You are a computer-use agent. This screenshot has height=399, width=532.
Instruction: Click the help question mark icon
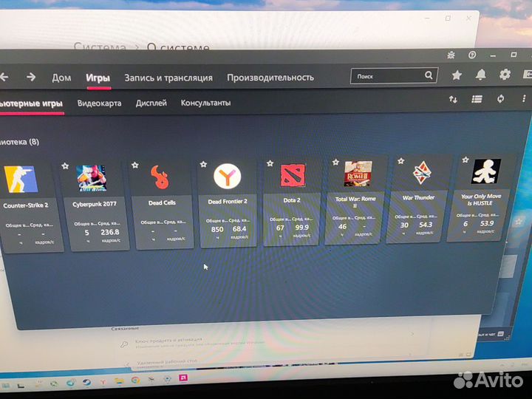tap(472, 55)
